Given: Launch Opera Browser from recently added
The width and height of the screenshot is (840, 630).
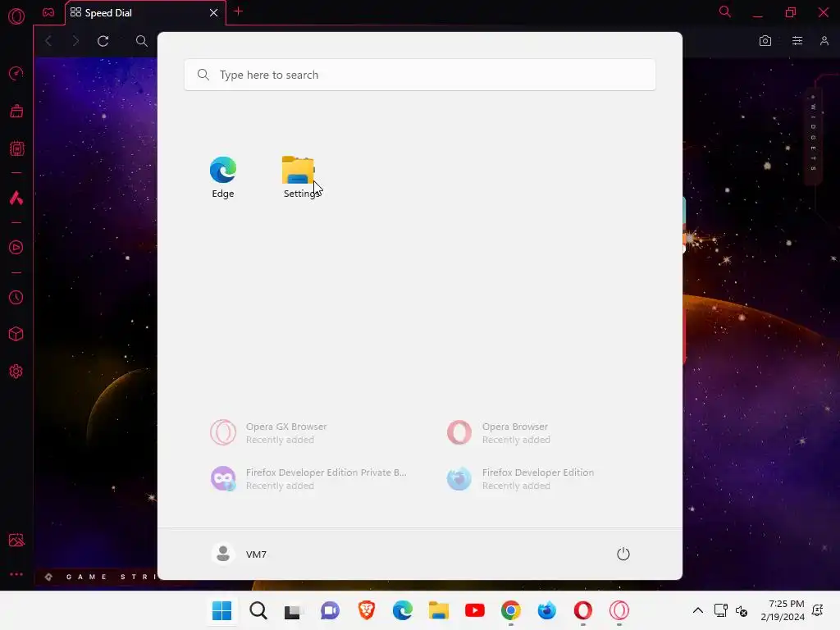Looking at the screenshot, I should tap(499, 433).
